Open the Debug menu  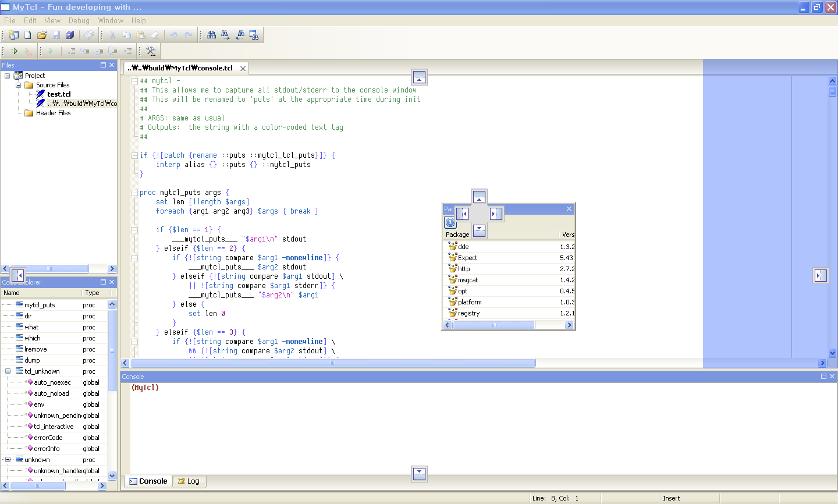point(79,20)
